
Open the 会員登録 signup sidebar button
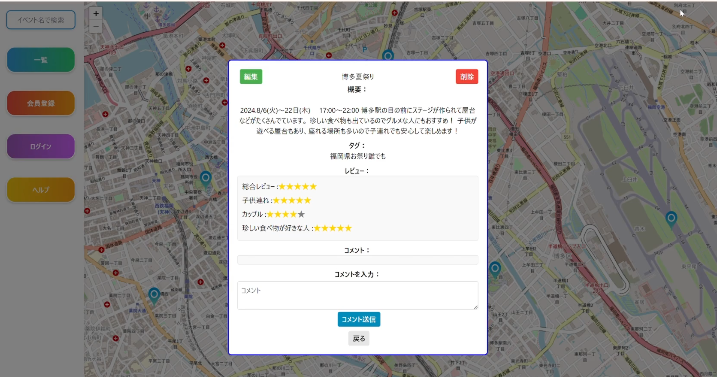point(41,103)
